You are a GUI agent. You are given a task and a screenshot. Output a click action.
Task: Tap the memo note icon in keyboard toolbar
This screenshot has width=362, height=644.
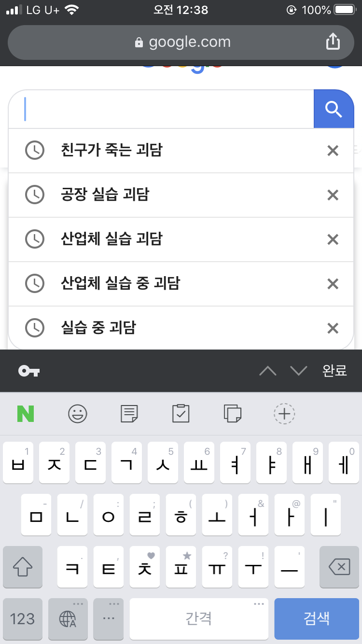tap(129, 414)
